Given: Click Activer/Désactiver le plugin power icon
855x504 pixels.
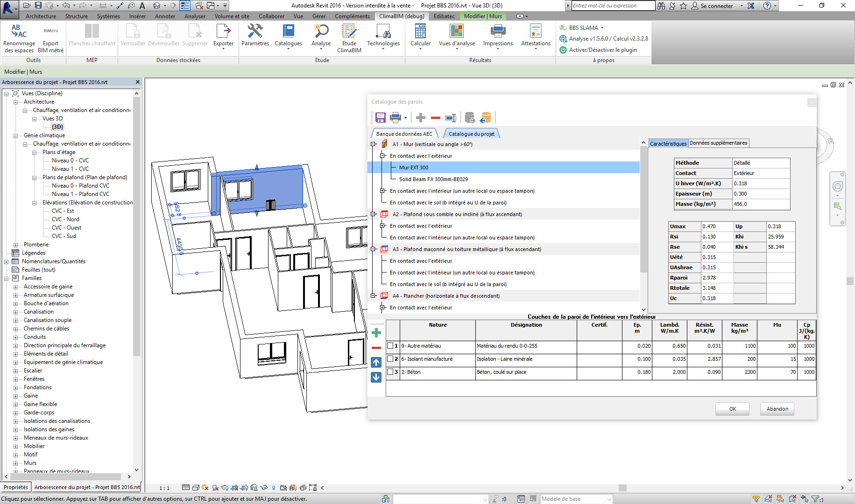Looking at the screenshot, I should click(563, 50).
